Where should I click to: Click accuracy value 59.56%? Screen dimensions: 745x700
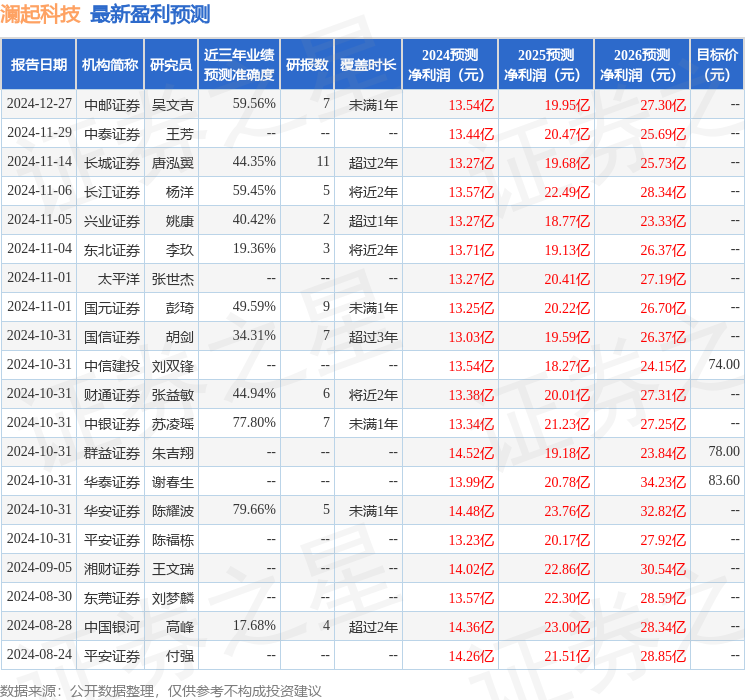click(254, 104)
